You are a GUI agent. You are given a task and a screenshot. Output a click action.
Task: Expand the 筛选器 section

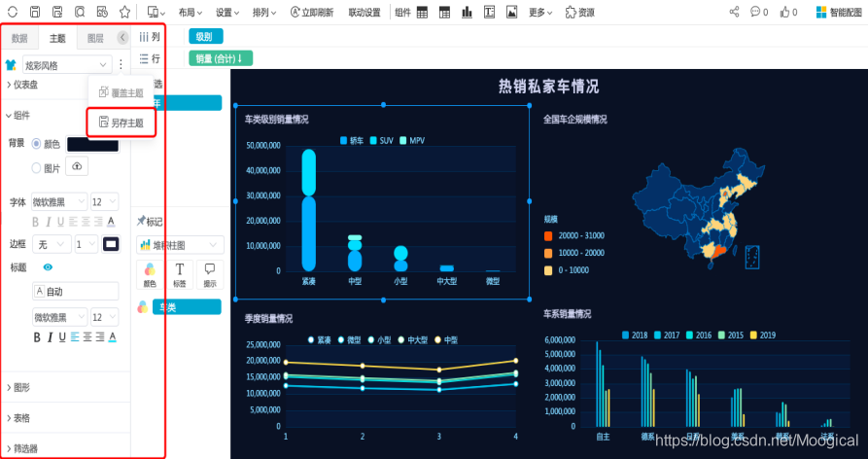point(22,448)
